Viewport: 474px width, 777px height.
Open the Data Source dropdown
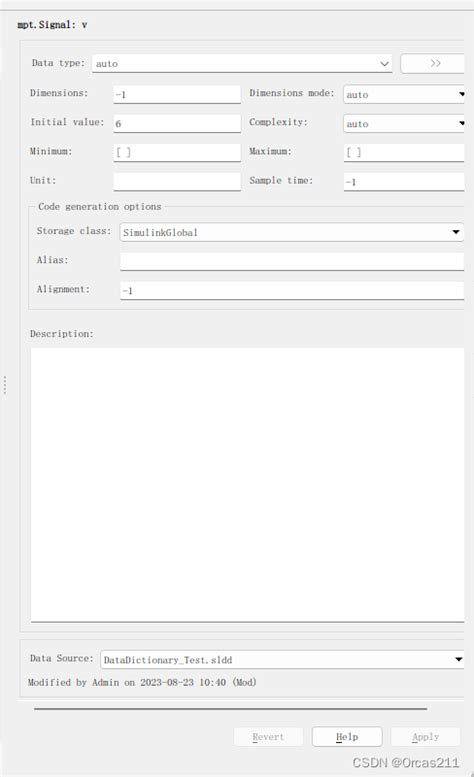pyautogui.click(x=282, y=660)
